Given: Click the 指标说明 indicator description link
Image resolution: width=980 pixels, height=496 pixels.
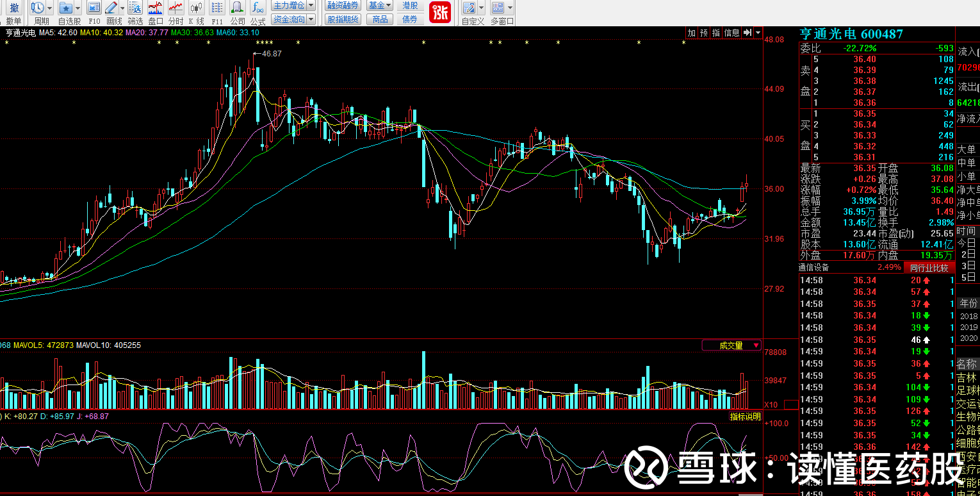Looking at the screenshot, I should coord(746,417).
